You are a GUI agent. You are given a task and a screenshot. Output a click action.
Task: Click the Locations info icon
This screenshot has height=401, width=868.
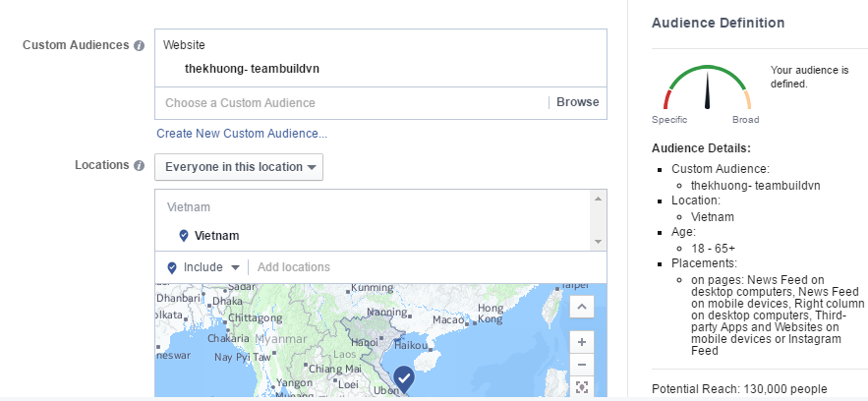pyautogui.click(x=139, y=165)
